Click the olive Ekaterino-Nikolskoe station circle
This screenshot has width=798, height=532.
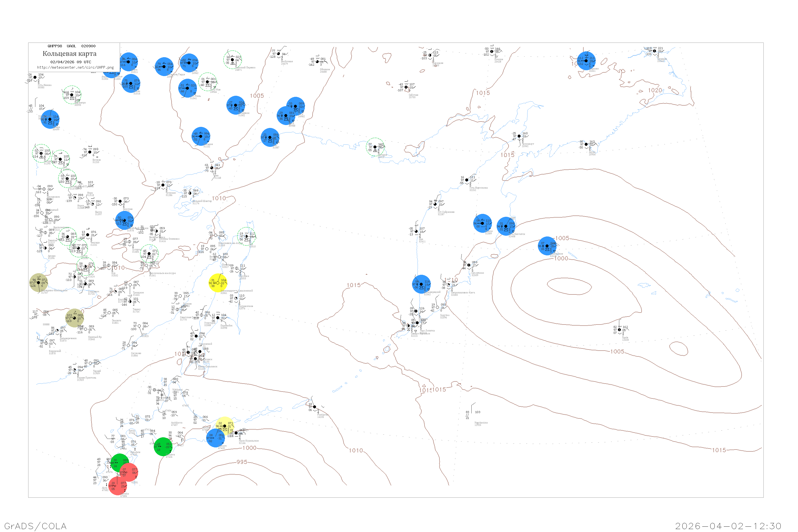point(38,282)
